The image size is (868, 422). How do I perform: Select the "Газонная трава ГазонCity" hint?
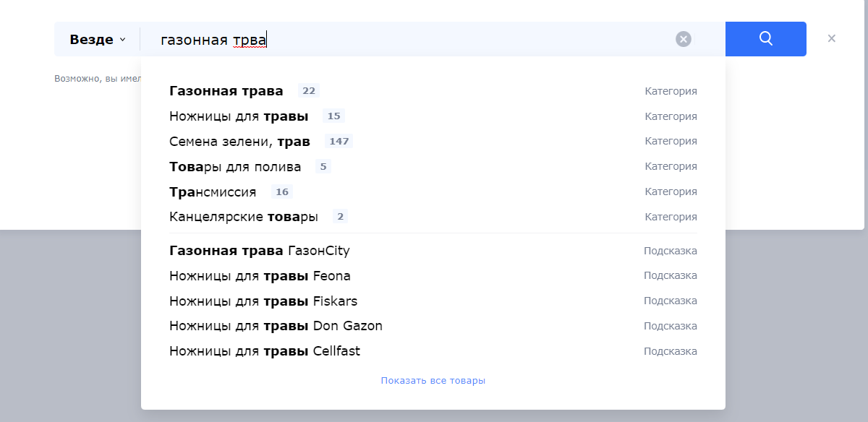tap(259, 251)
